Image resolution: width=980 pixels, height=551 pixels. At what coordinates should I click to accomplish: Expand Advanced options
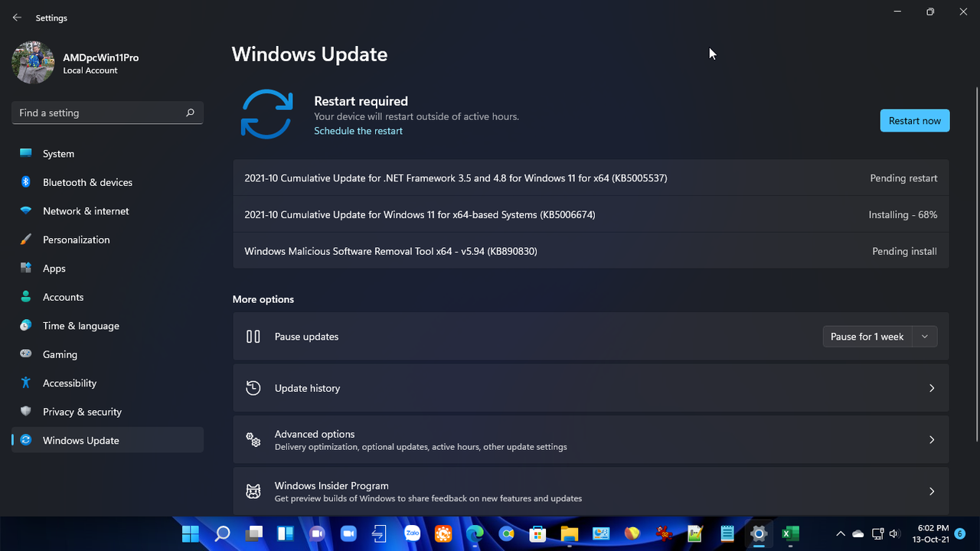pyautogui.click(x=590, y=440)
